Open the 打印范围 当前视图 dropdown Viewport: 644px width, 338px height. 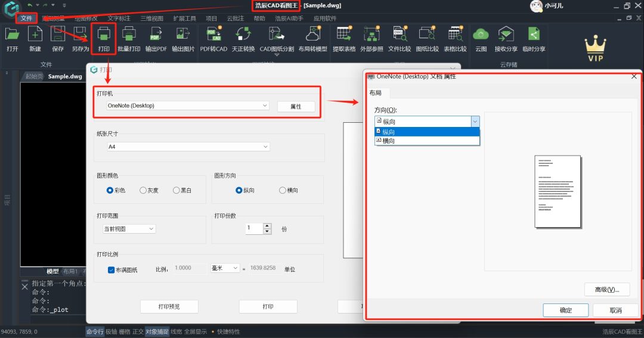[129, 229]
